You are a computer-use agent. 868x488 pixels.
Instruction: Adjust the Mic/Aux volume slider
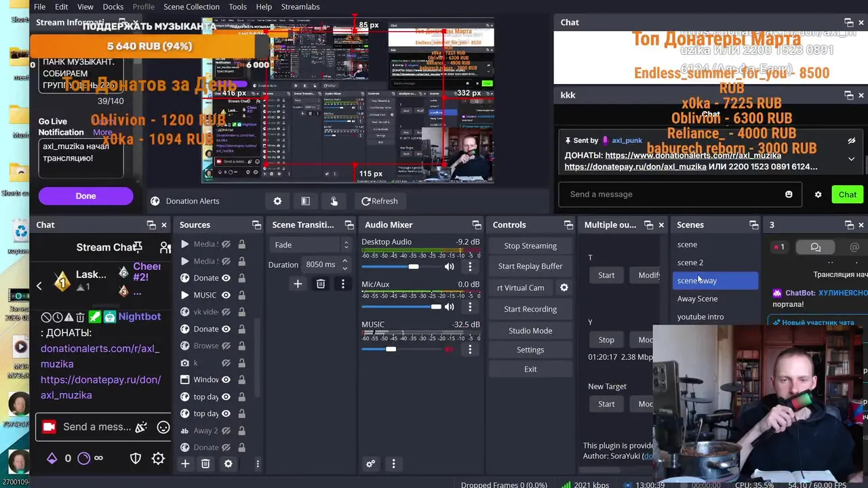(x=435, y=307)
